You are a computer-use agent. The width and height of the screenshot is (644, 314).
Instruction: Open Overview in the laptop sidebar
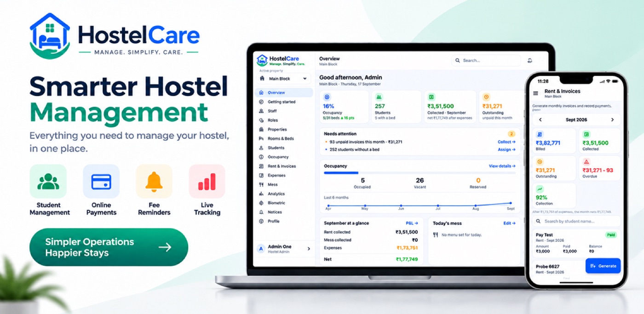[x=284, y=93]
